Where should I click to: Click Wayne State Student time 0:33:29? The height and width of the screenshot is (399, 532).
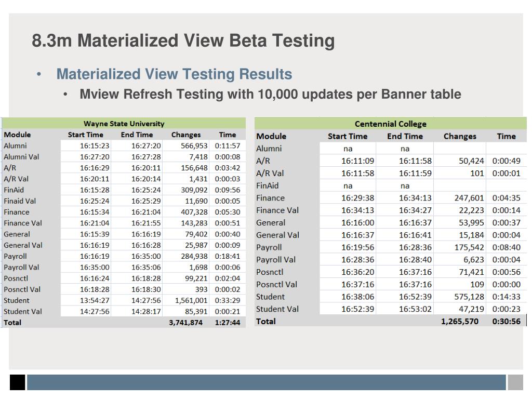click(x=228, y=300)
